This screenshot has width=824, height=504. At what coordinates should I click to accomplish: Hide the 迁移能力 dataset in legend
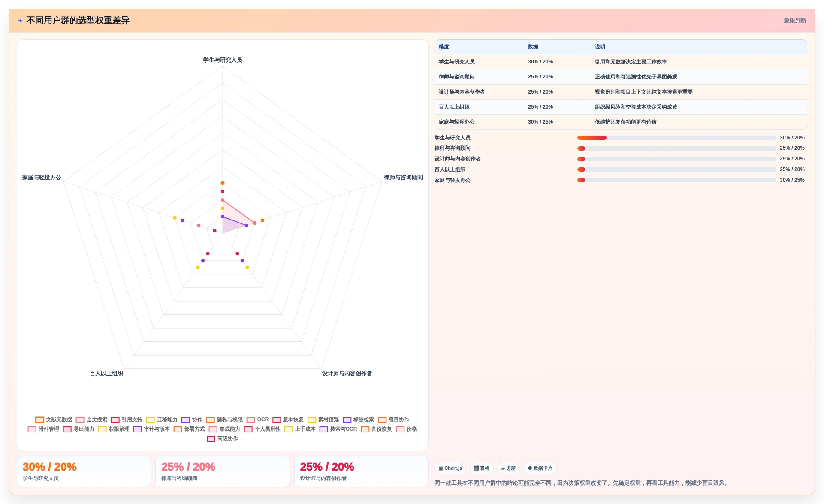pyautogui.click(x=162, y=419)
